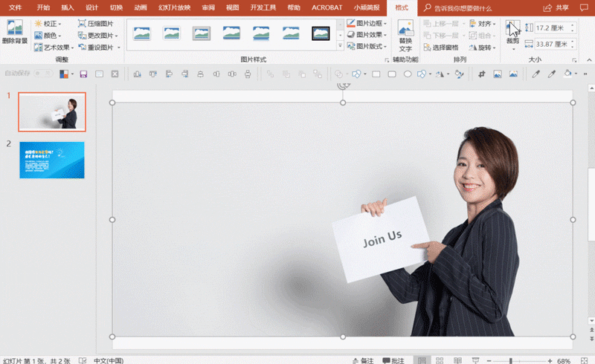Switch to the 设计 design tab
Image resolution: width=595 pixels, height=364 pixels.
pyautogui.click(x=91, y=7)
